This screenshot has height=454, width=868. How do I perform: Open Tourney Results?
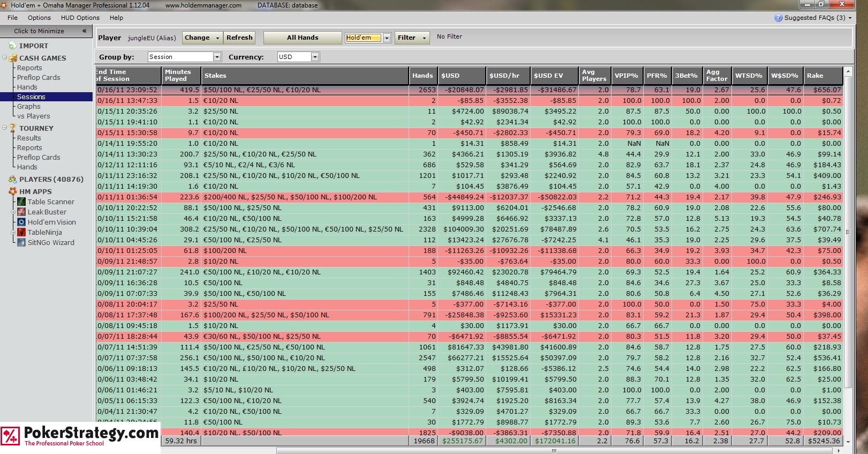coord(29,138)
